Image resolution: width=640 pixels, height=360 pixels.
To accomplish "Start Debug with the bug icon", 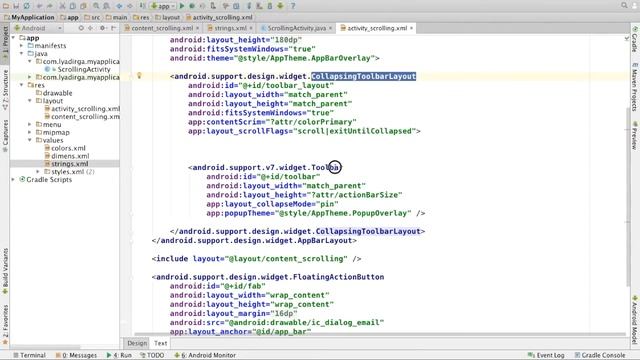I will point(192,6).
